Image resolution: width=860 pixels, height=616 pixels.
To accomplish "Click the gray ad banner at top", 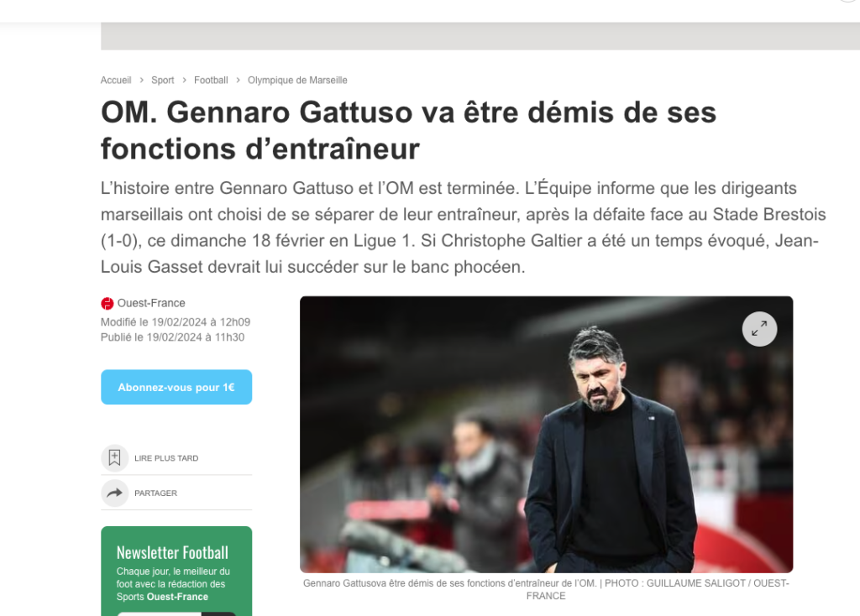I will pos(480,36).
